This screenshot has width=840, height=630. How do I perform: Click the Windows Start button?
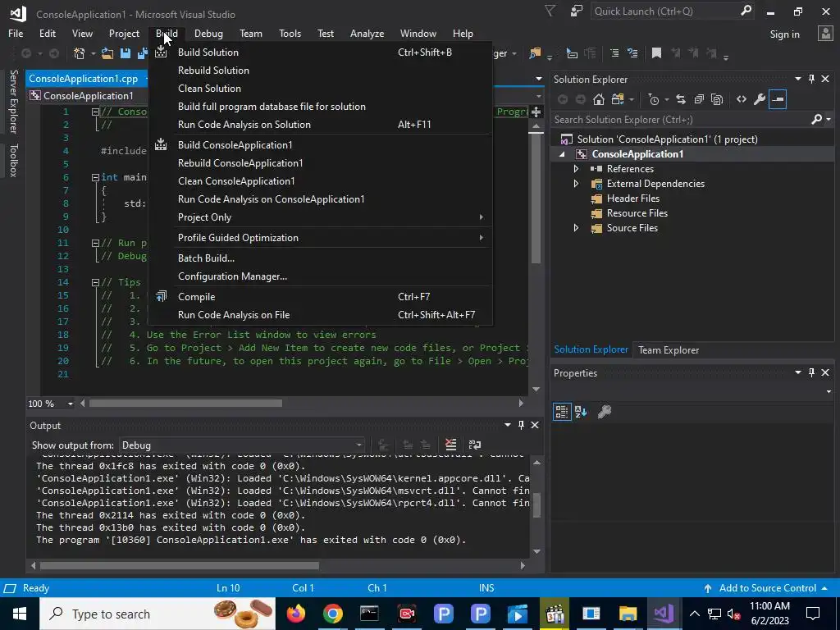click(x=20, y=614)
